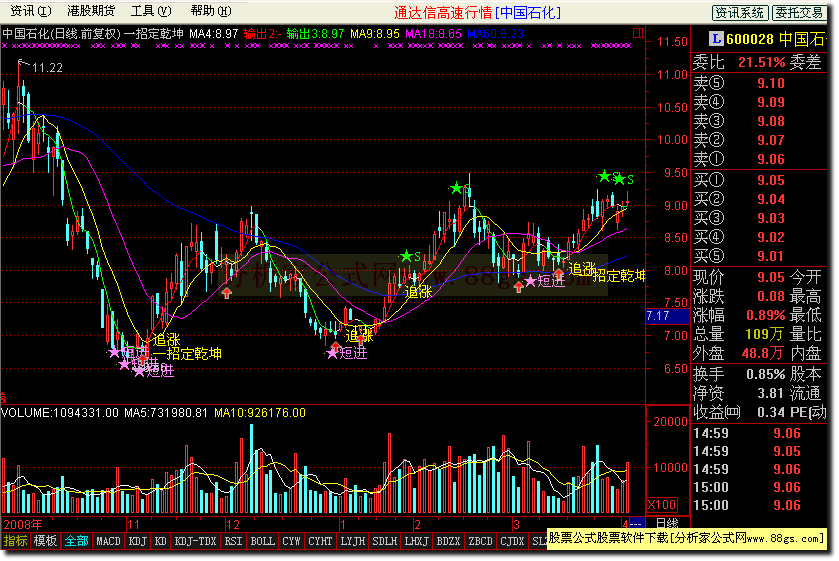Click the 通达信高速行情 [中国石化] title
Screen dimensions: 839x561
tap(478, 12)
